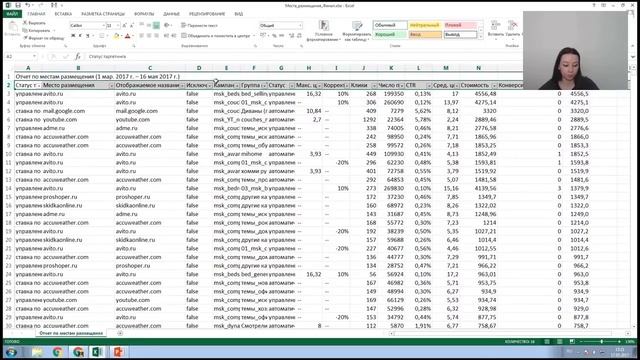Switch to the ГЛАВНАЯ ribbon tab
The image size is (640, 360).
36,14
